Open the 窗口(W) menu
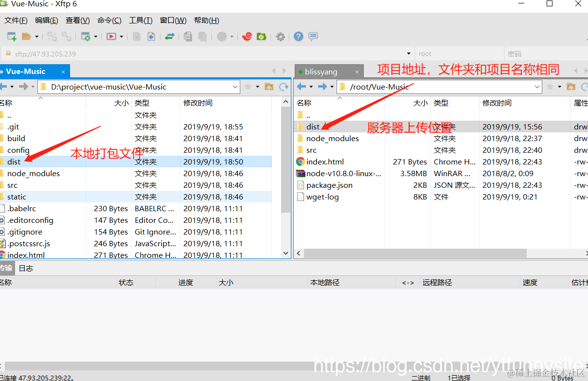 point(173,20)
